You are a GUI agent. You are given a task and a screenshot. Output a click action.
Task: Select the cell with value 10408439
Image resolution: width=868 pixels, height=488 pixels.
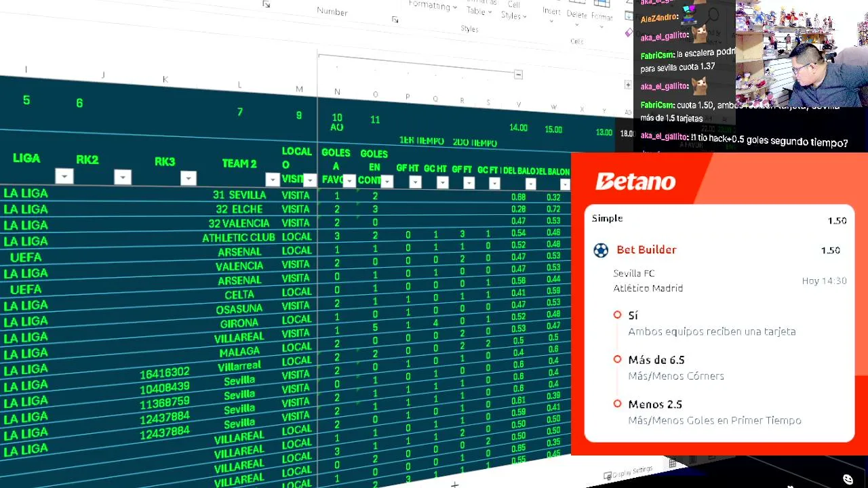pyautogui.click(x=165, y=388)
